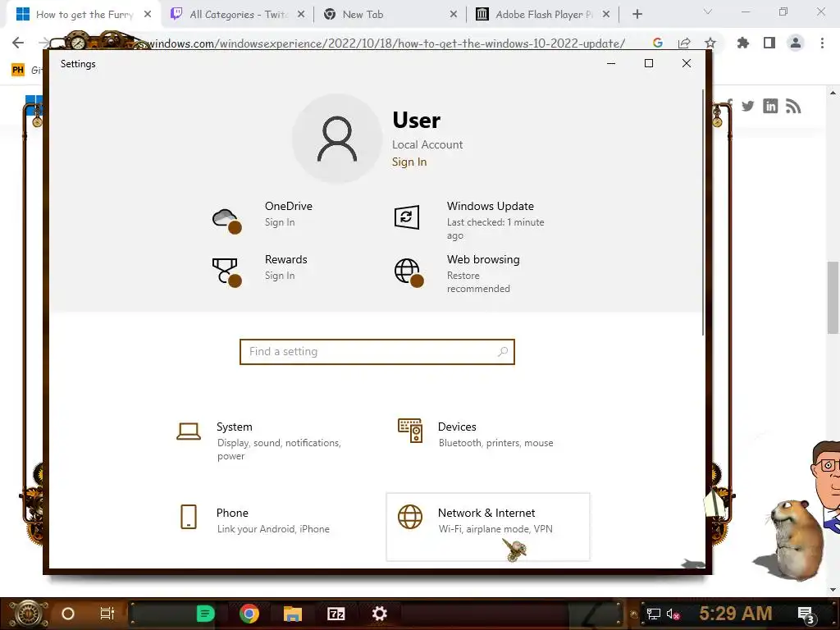Click the Windows Update refresh icon

(x=407, y=217)
